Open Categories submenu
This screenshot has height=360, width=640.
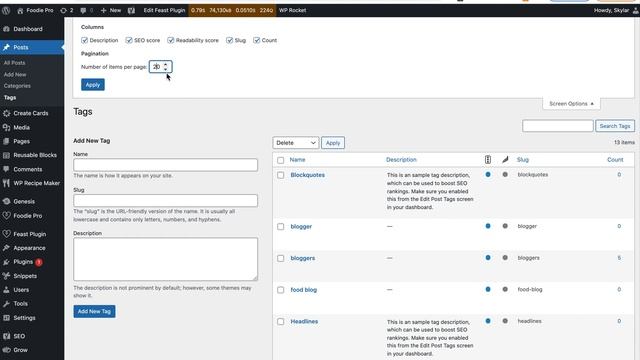point(17,86)
